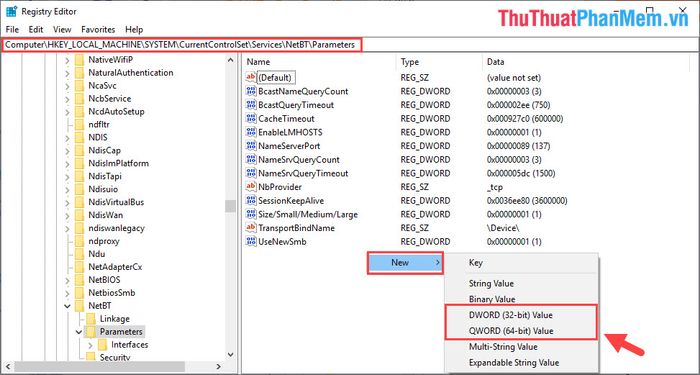The width and height of the screenshot is (700, 375).
Task: Expand the NcbService tree node
Action: (x=67, y=99)
